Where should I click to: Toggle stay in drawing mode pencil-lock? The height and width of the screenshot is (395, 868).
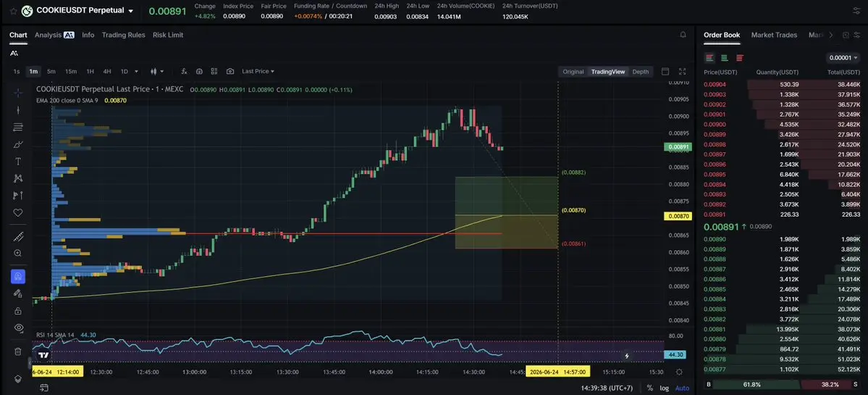(x=17, y=294)
